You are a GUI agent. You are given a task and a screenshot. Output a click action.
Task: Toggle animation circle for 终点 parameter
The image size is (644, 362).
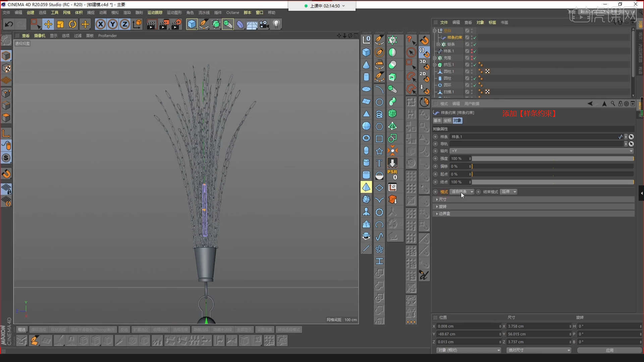tap(435, 182)
